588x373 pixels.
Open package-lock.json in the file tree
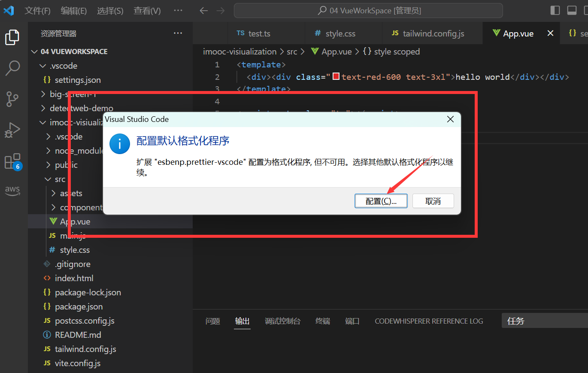tap(110, 292)
